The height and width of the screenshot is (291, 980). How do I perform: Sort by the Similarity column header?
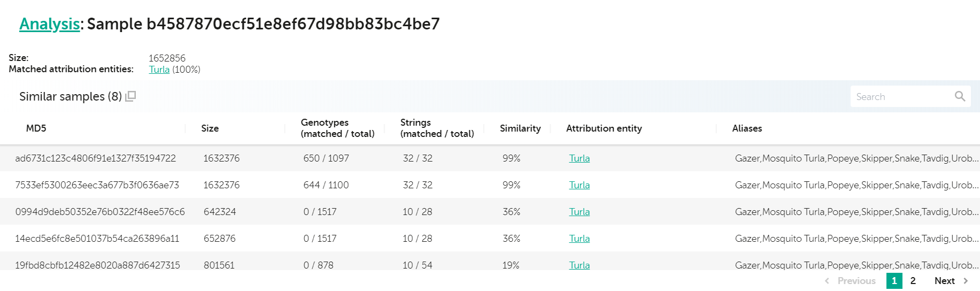click(520, 128)
